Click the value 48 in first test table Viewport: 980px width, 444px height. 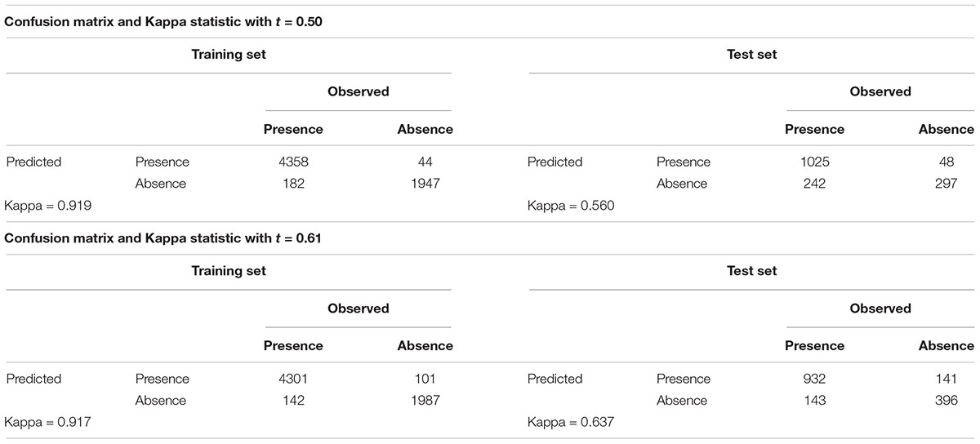tap(946, 162)
